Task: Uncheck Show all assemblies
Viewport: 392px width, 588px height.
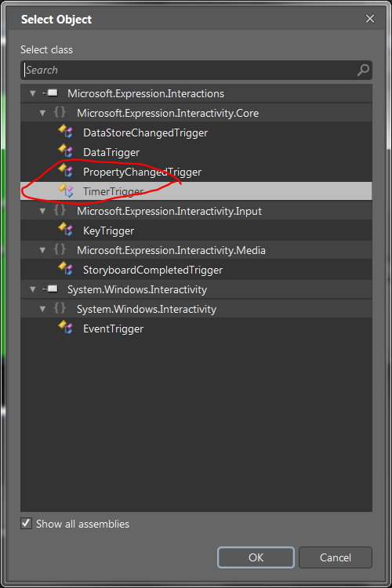Action: coord(26,523)
